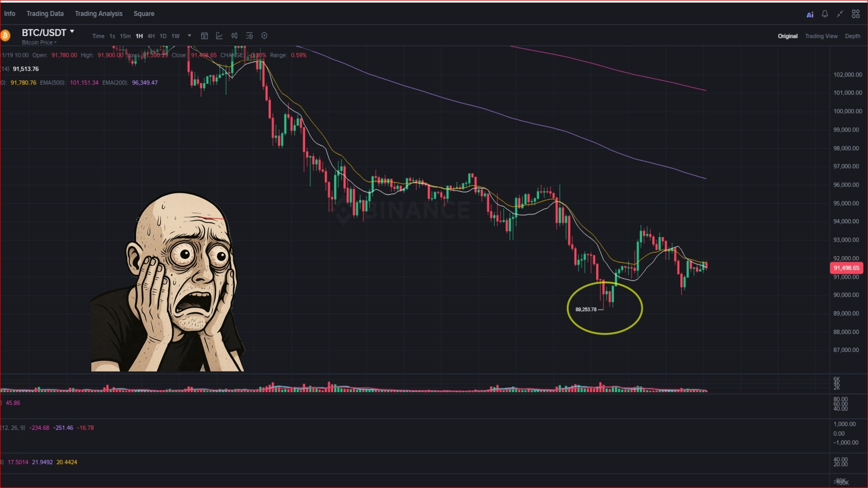Follow the Bitcoin Price link

click(x=39, y=42)
